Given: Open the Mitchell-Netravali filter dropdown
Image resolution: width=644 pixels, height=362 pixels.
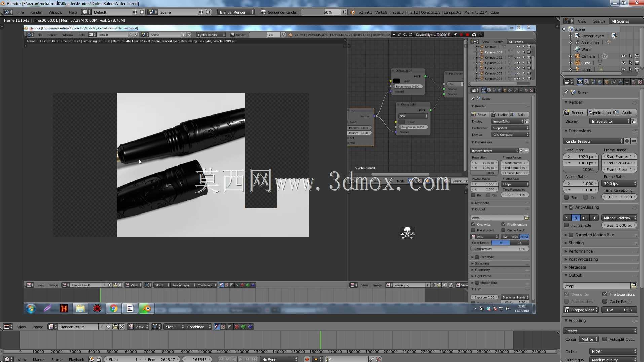Looking at the screenshot, I should click(619, 218).
